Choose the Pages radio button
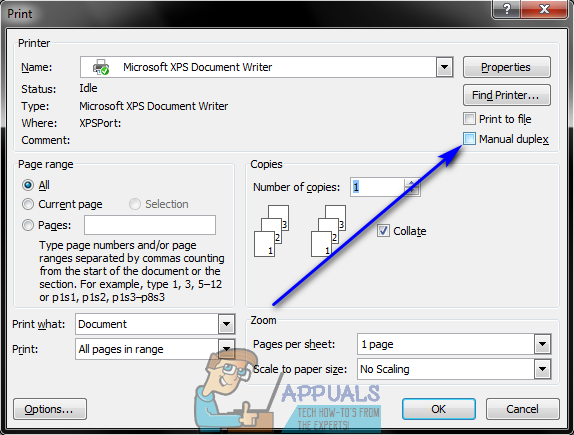Image resolution: width=574 pixels, height=435 pixels. pyautogui.click(x=28, y=225)
